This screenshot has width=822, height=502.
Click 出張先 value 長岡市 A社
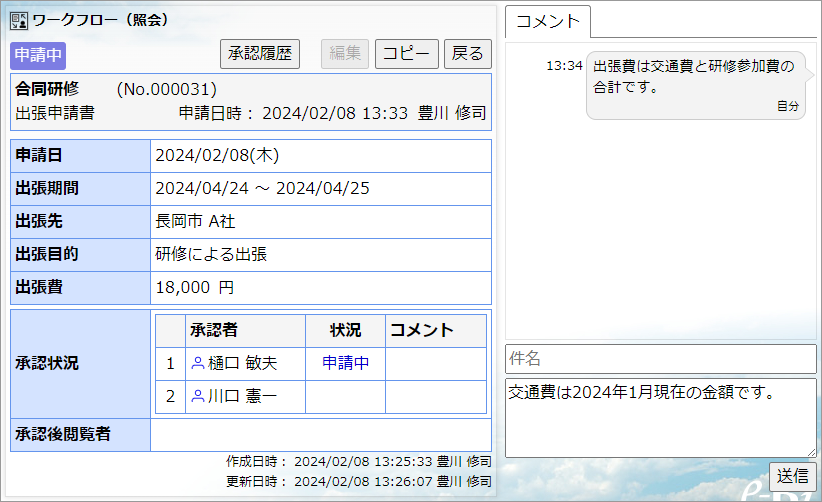pos(195,222)
